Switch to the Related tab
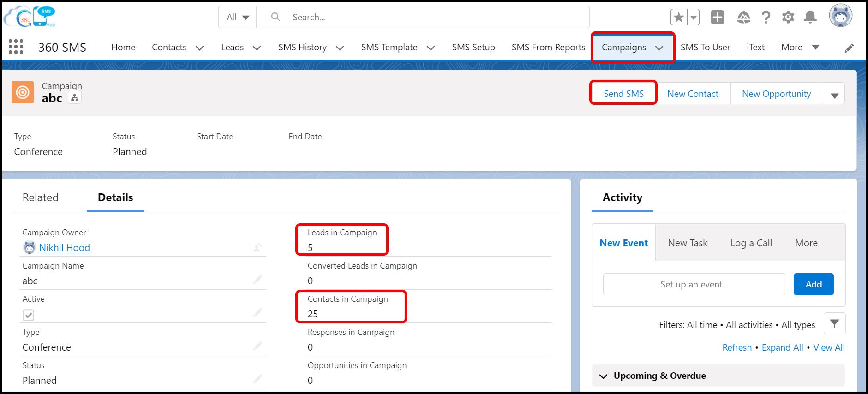 pyautogui.click(x=41, y=197)
